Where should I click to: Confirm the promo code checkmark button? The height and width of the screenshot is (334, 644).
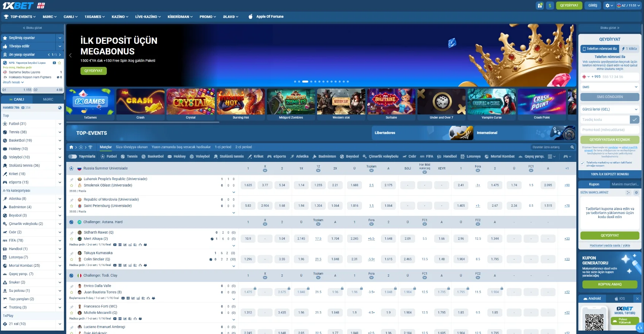pyautogui.click(x=634, y=120)
